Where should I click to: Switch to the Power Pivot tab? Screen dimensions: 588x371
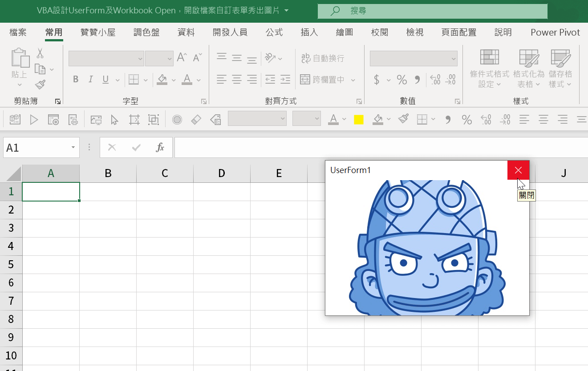[x=555, y=32]
